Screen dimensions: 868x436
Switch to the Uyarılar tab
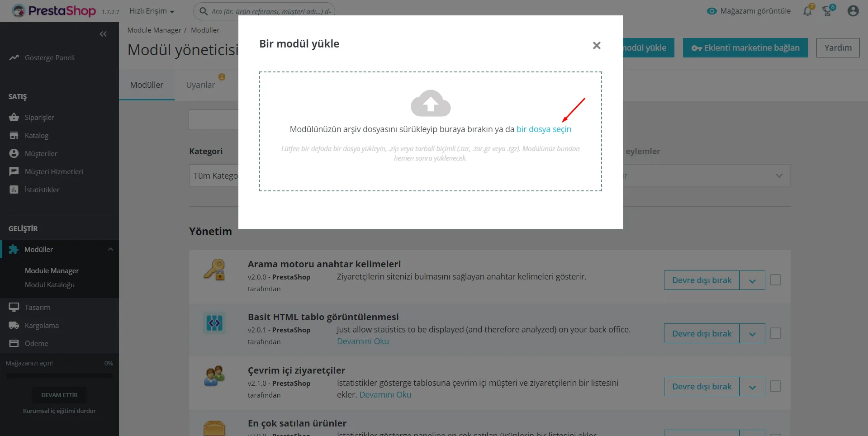pyautogui.click(x=201, y=85)
